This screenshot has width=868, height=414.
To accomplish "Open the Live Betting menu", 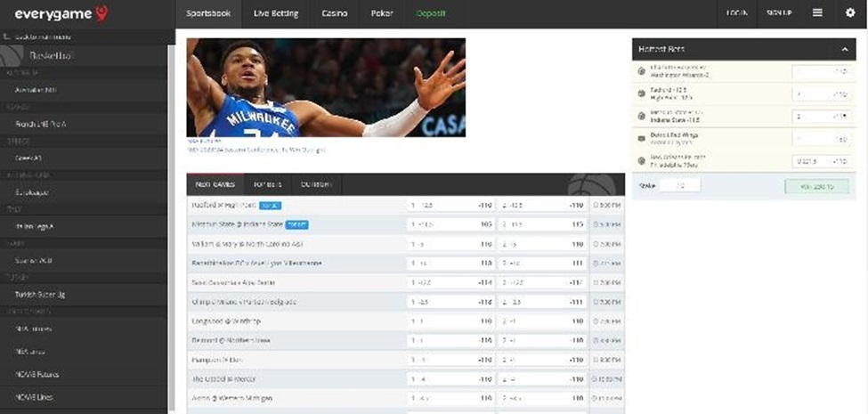I will [275, 13].
